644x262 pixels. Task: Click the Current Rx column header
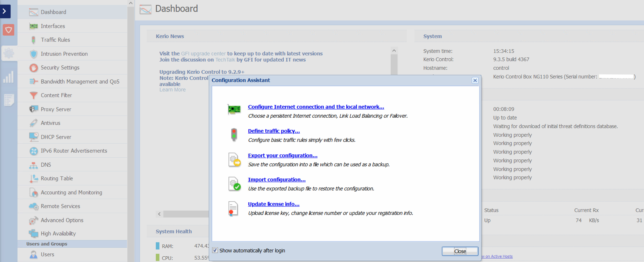pos(586,210)
